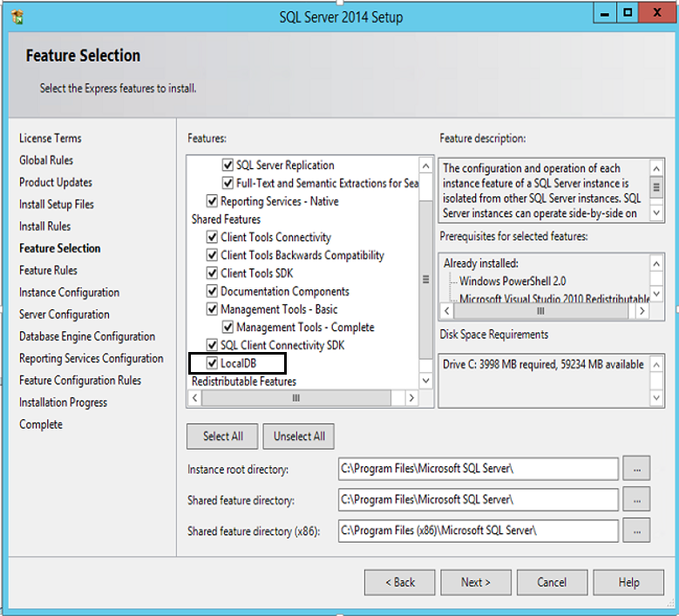Minimize the SQL Server 2014 Setup window
This screenshot has height=616, width=679.
click(x=605, y=13)
